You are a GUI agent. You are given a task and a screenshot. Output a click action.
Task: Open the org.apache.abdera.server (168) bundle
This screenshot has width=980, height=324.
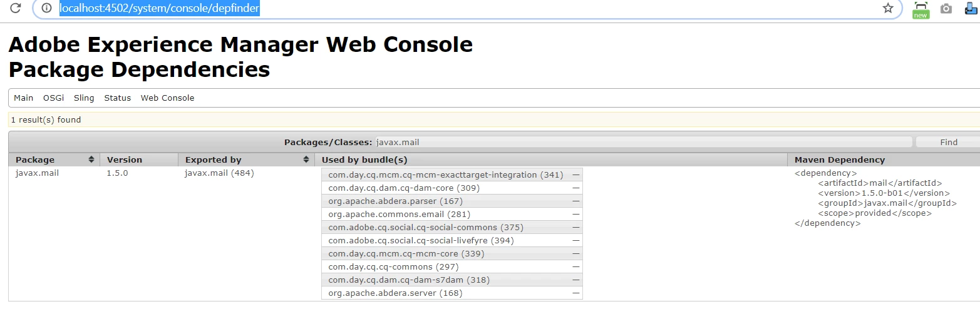pos(395,293)
